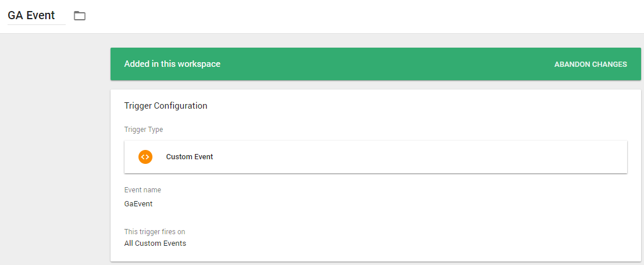This screenshot has height=265, width=644.
Task: Click the Trigger Type label
Action: (x=144, y=130)
